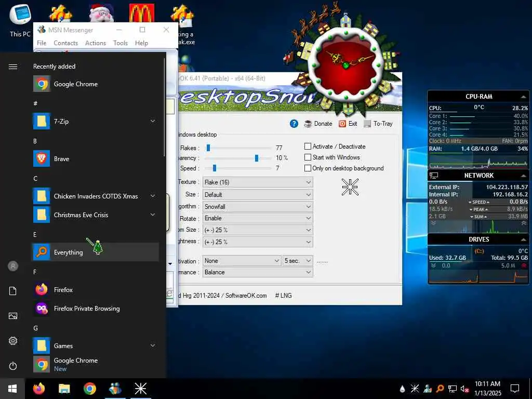Open File Explorer from the taskbar
The height and width of the screenshot is (399, 532).
click(x=64, y=389)
